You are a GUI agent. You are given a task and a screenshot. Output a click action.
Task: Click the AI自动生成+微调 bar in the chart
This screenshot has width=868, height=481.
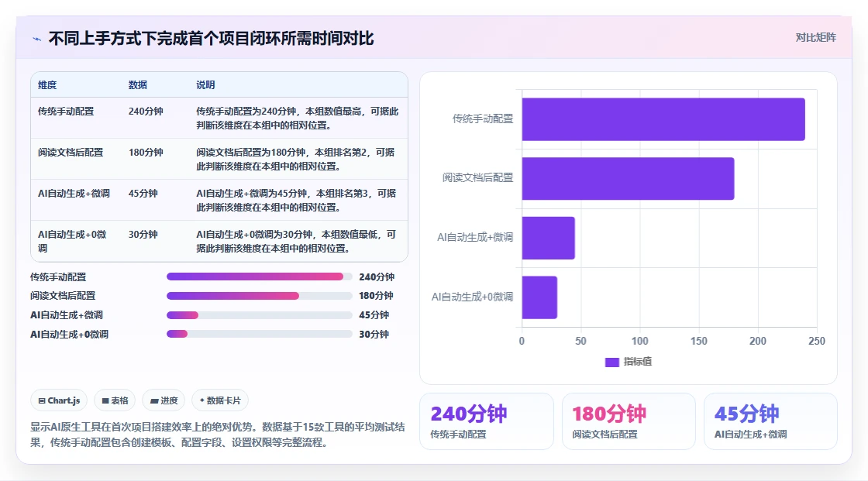(x=548, y=238)
